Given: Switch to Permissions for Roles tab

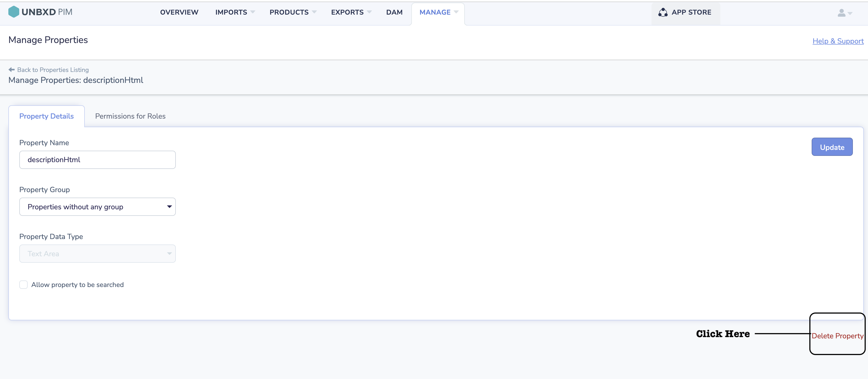Looking at the screenshot, I should point(130,116).
